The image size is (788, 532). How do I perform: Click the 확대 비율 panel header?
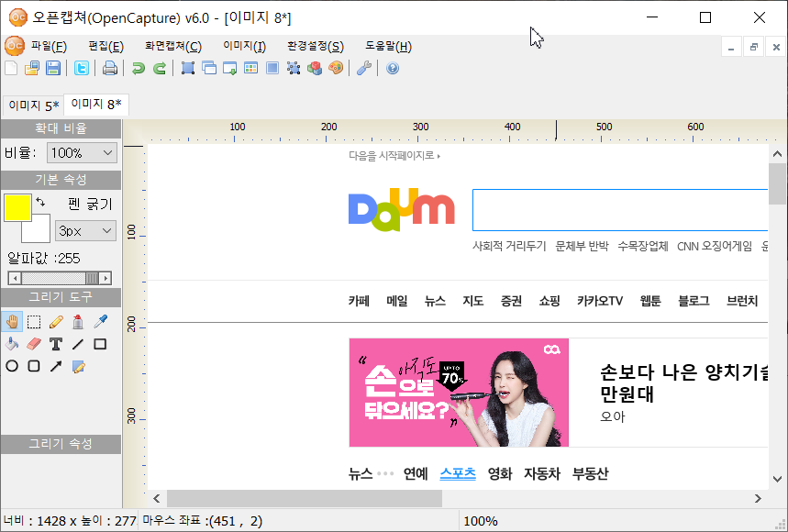click(61, 128)
